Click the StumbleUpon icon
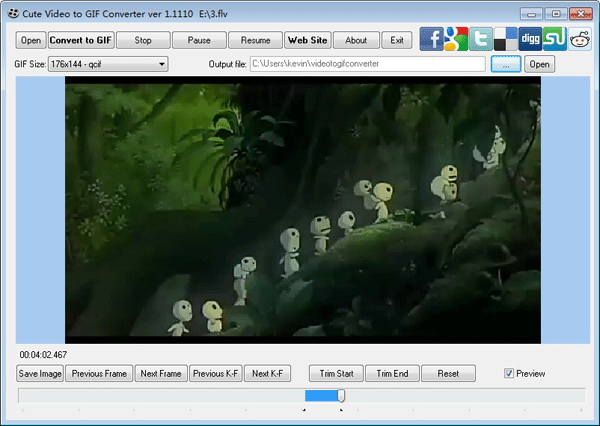The width and height of the screenshot is (600, 426). click(555, 39)
